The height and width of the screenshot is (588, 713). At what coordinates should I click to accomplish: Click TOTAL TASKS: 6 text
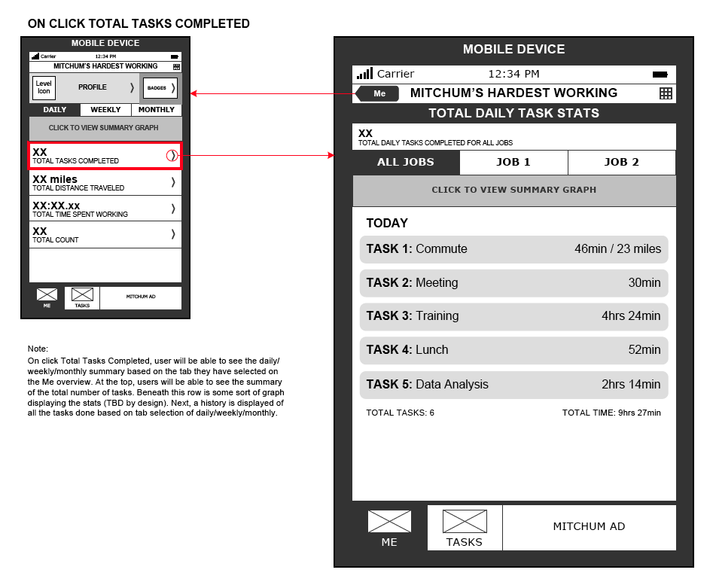pos(400,413)
